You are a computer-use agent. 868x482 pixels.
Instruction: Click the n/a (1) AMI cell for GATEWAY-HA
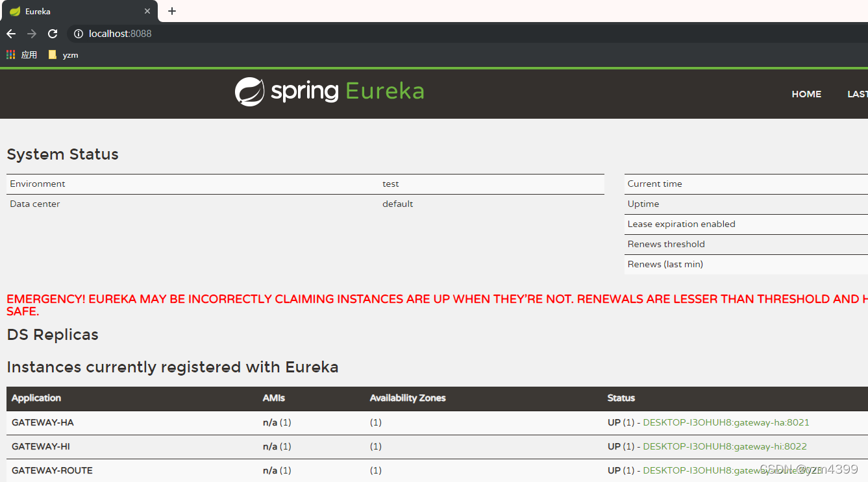(277, 422)
